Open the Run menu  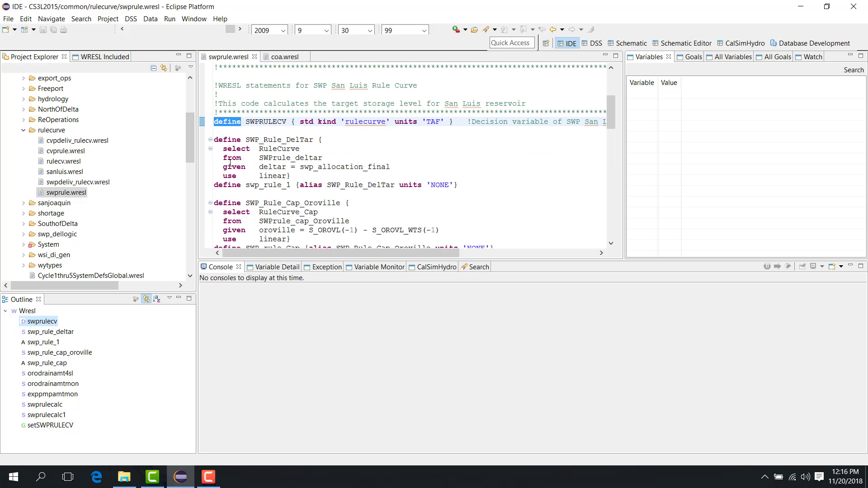coord(170,19)
